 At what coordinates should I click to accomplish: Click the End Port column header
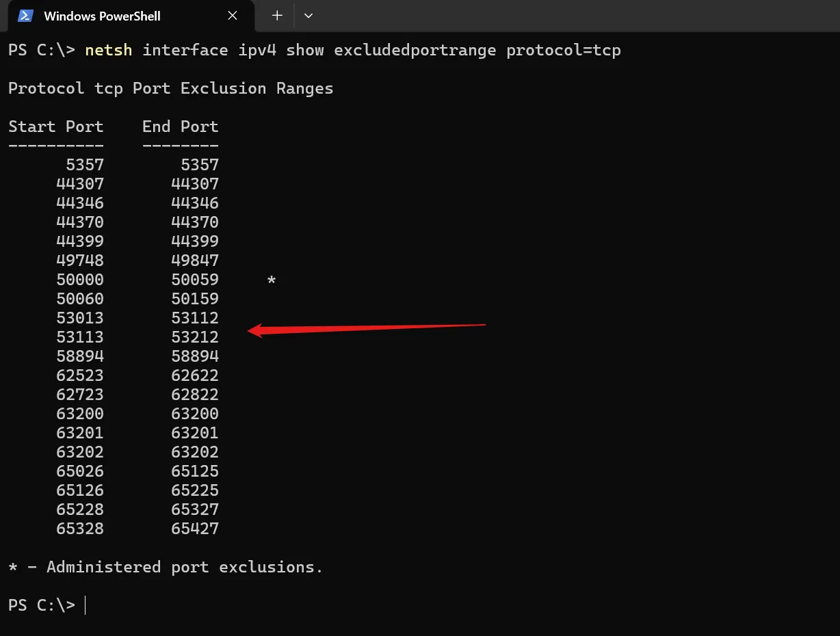(x=181, y=127)
